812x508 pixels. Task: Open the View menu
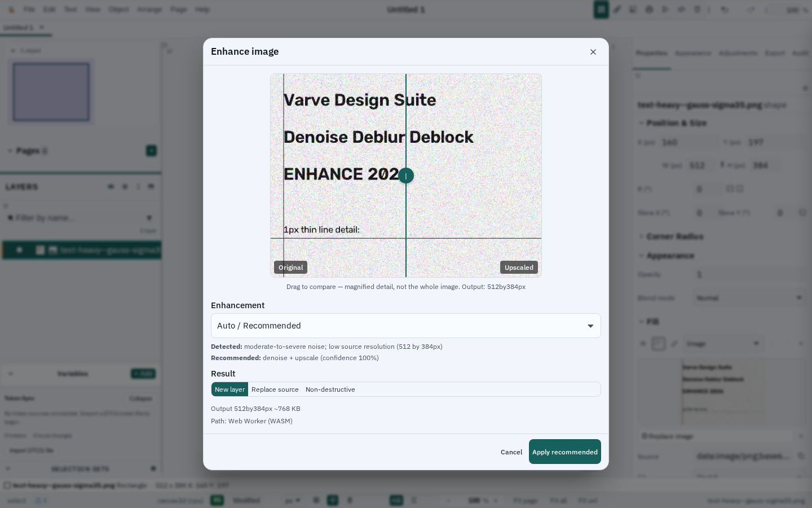[92, 10]
